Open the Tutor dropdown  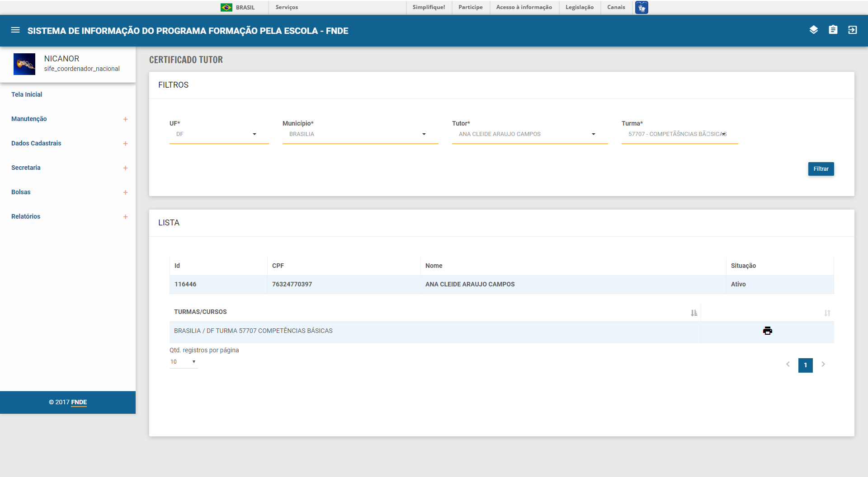point(529,134)
